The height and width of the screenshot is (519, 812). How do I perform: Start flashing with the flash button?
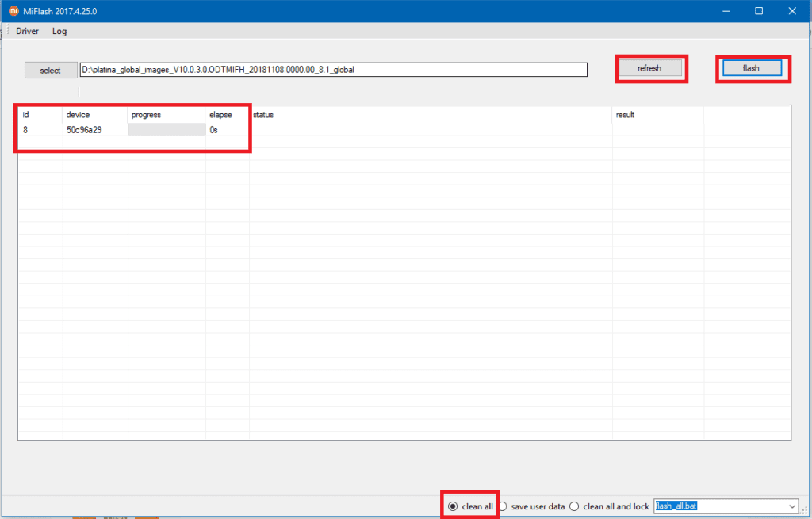point(752,68)
